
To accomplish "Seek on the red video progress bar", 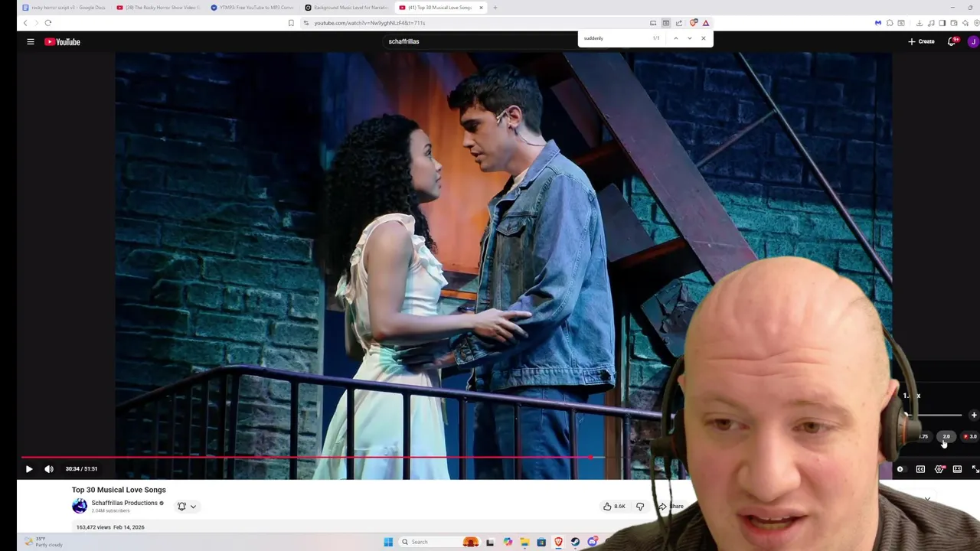I will [x=306, y=458].
